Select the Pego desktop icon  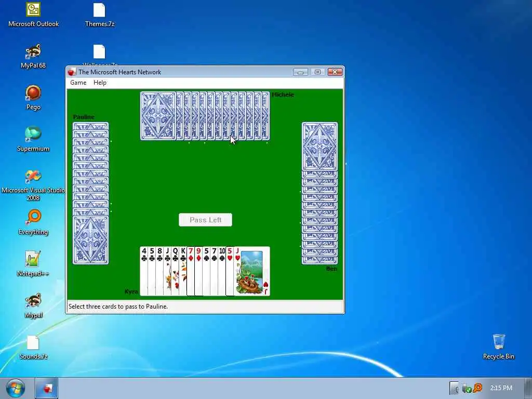[33, 98]
